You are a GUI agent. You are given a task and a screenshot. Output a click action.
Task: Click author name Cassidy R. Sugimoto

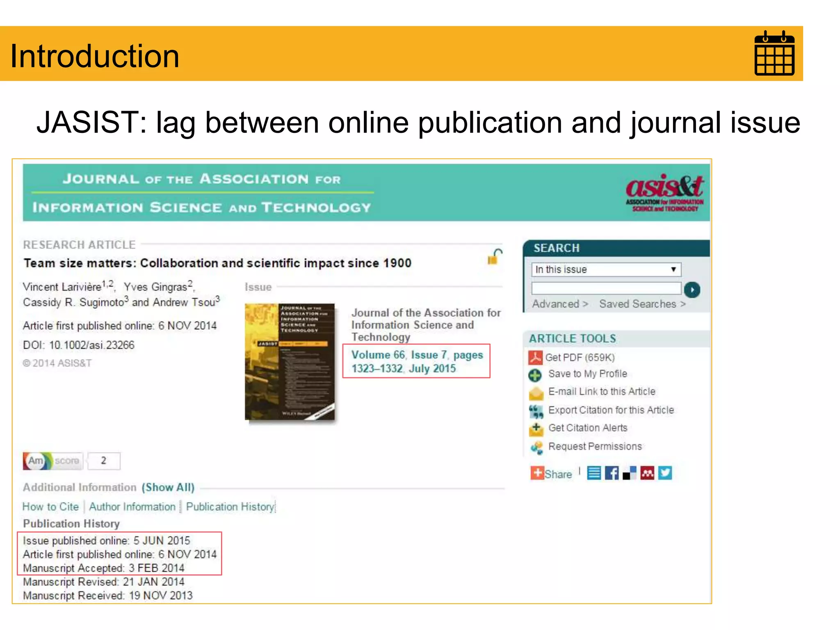[73, 302]
